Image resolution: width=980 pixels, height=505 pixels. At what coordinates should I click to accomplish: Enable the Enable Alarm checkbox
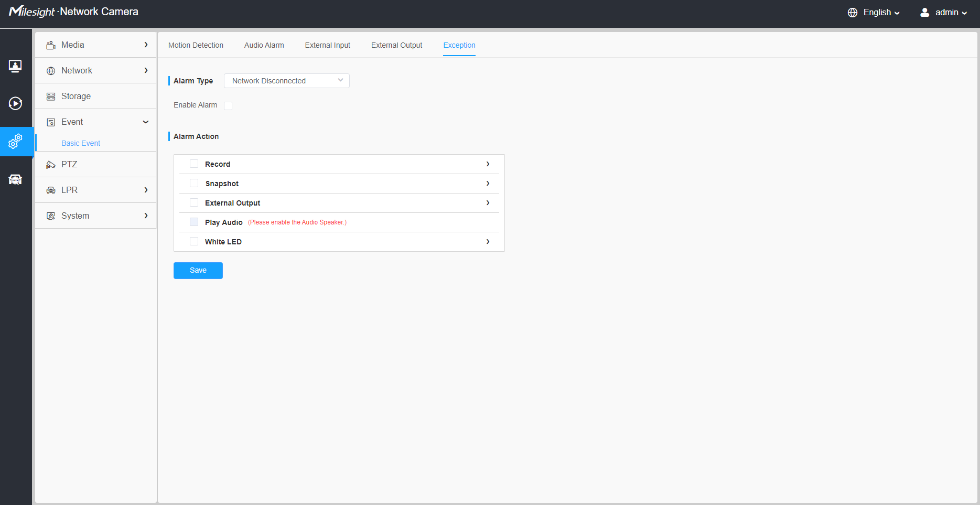[x=228, y=106]
